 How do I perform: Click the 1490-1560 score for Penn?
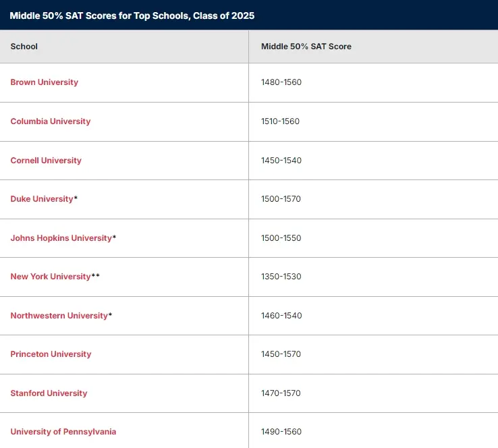tap(281, 432)
